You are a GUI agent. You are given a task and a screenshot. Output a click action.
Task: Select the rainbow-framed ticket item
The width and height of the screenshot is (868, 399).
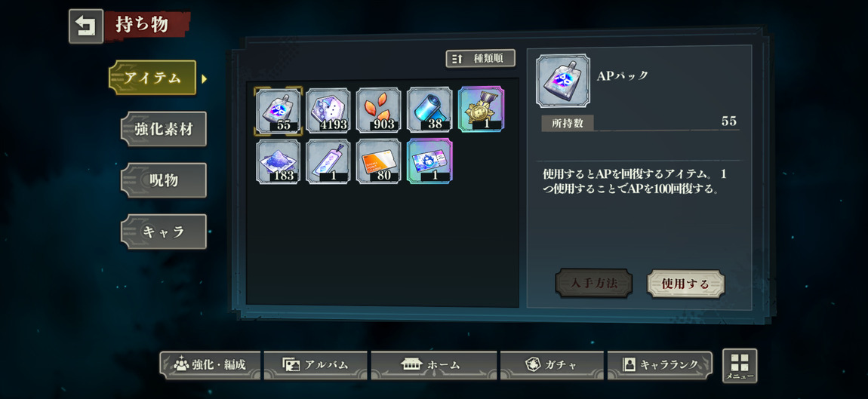(429, 161)
